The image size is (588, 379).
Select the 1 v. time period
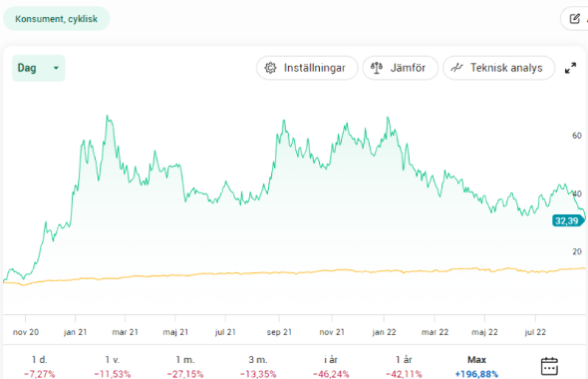tap(113, 367)
